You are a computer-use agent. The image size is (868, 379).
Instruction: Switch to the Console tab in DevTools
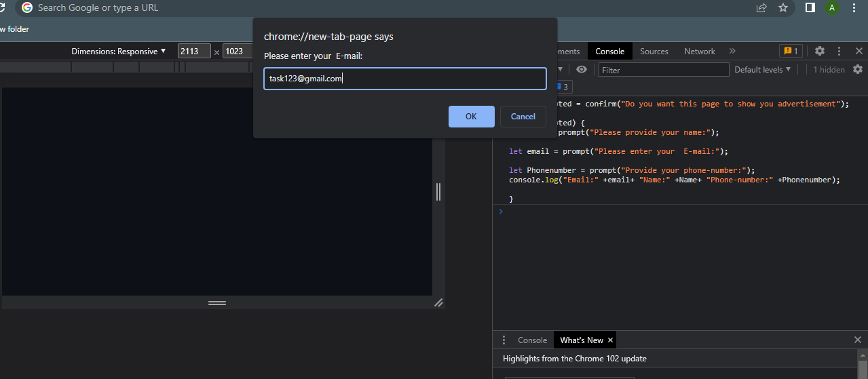(609, 52)
